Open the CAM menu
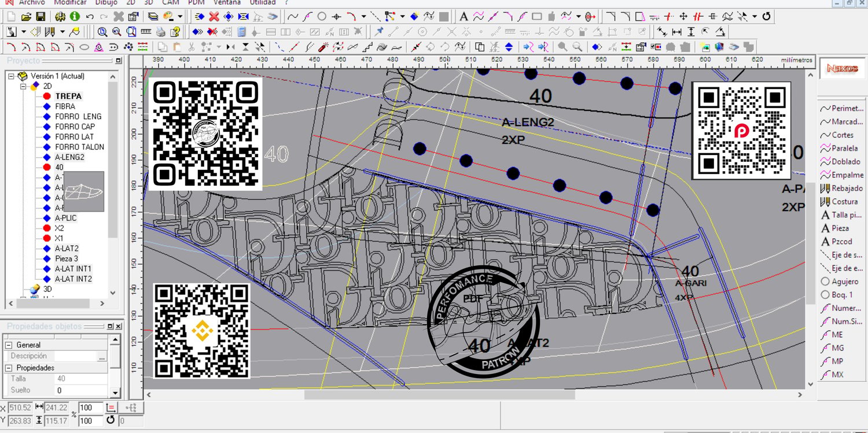 [x=170, y=3]
